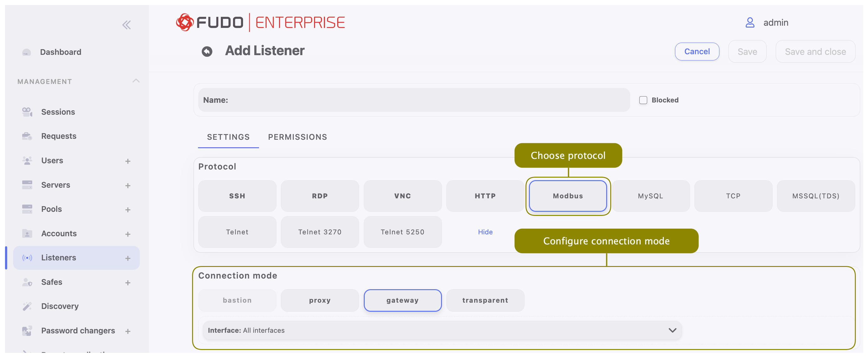Viewport: 868px width, 360px height.
Task: Switch to the Permissions tab
Action: [297, 137]
